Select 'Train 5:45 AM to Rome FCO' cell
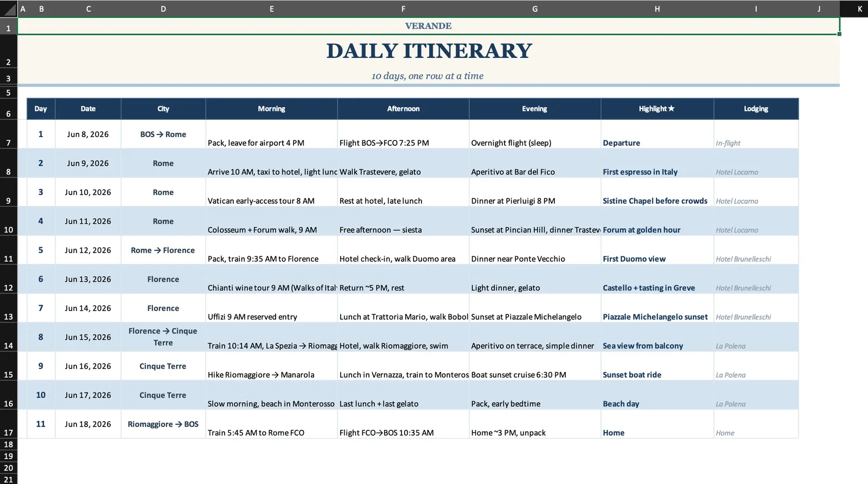The image size is (868, 484). pos(271,424)
